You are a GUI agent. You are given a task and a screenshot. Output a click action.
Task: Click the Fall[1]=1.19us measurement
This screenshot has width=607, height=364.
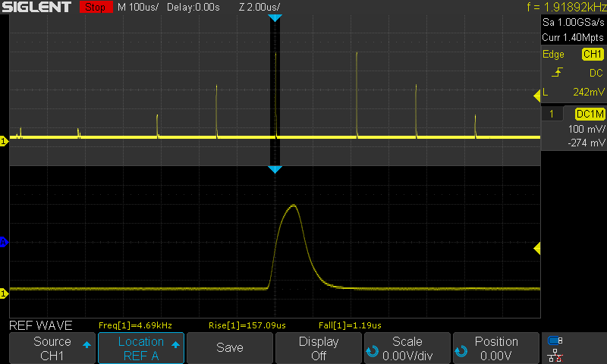[350, 325]
